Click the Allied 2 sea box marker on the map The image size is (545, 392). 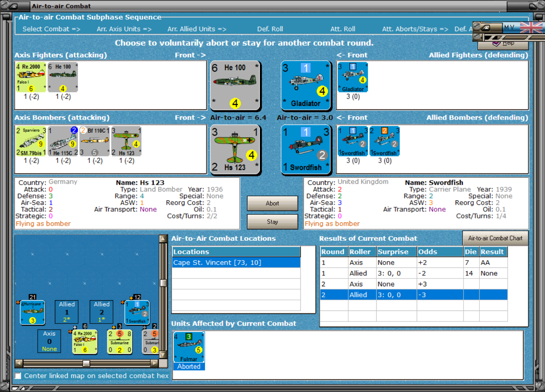pyautogui.click(x=102, y=312)
